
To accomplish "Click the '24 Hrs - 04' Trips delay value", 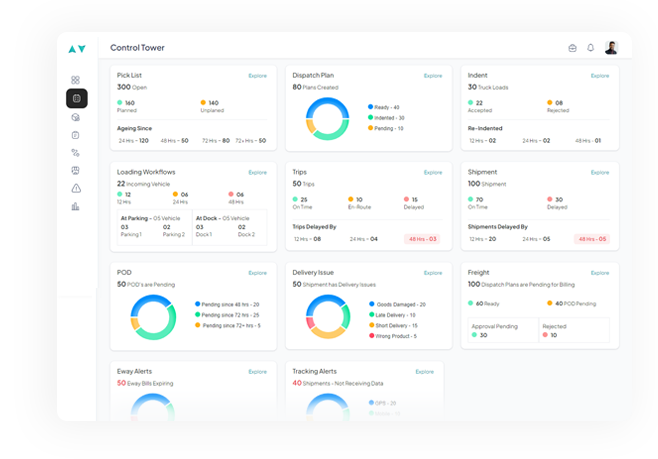I will click(x=364, y=239).
